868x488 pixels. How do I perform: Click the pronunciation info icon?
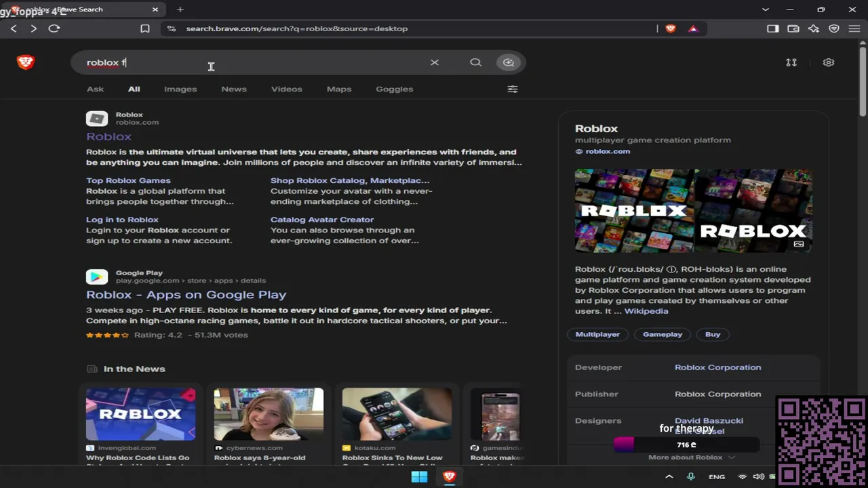tap(671, 269)
